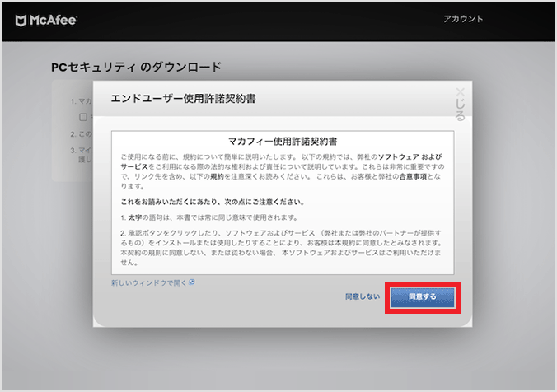The image size is (557, 392).
Task: Click bold line これをお読みいただくにあたり
Action: click(213, 202)
